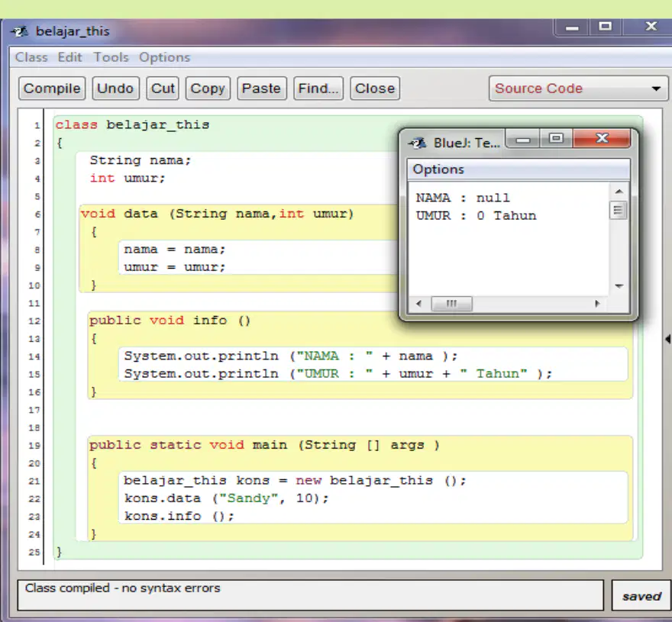Click terminal horizontal scroll left arrow
Viewport: 672px width, 622px height.
(x=418, y=304)
